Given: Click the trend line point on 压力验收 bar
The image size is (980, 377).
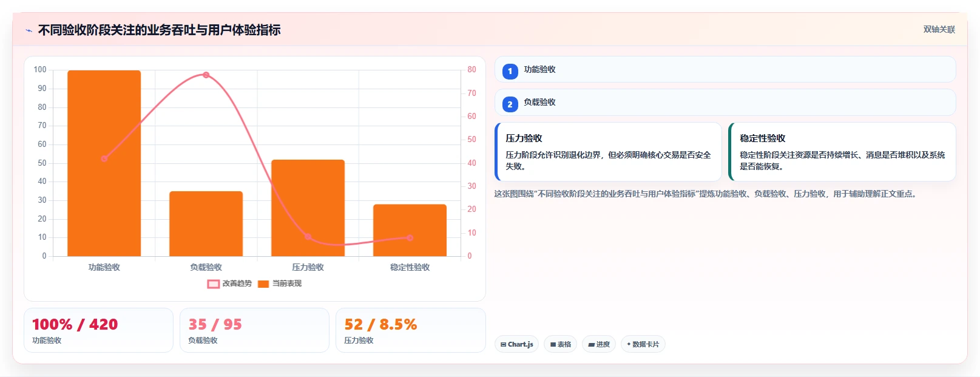Looking at the screenshot, I should point(308,237).
